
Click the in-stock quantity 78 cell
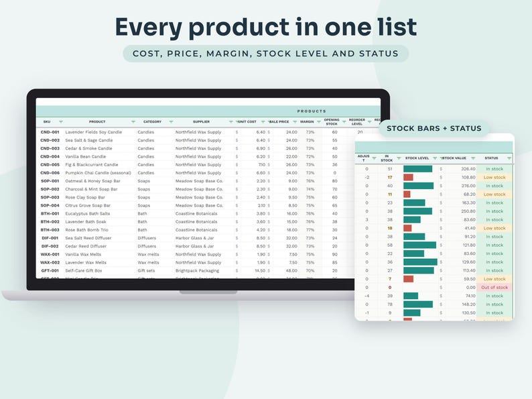coord(390,304)
